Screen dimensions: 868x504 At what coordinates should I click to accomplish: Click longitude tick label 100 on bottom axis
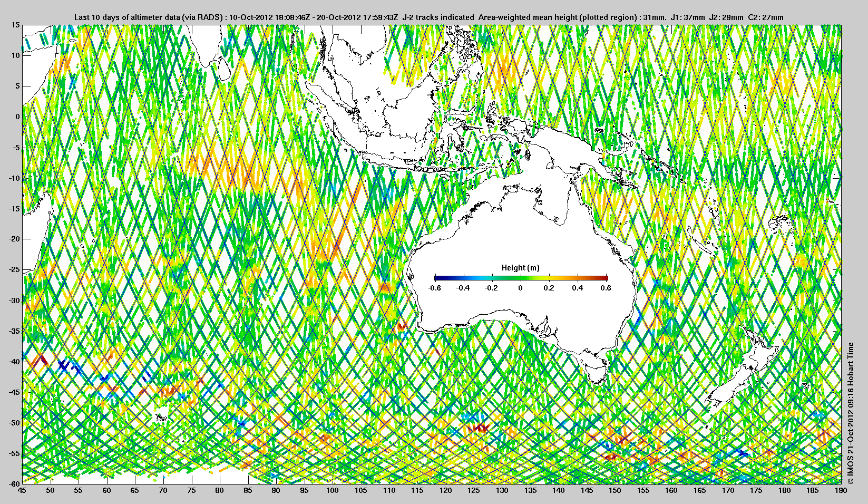(333, 490)
